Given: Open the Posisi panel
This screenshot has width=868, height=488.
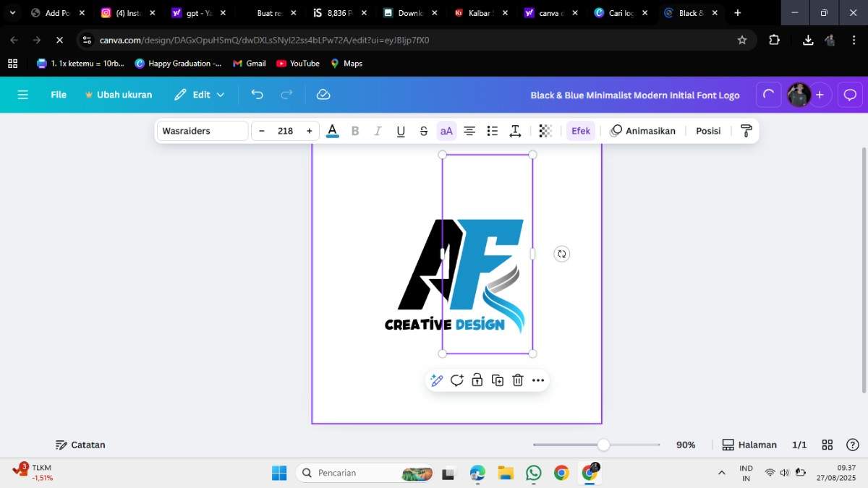Looking at the screenshot, I should pyautogui.click(x=708, y=131).
